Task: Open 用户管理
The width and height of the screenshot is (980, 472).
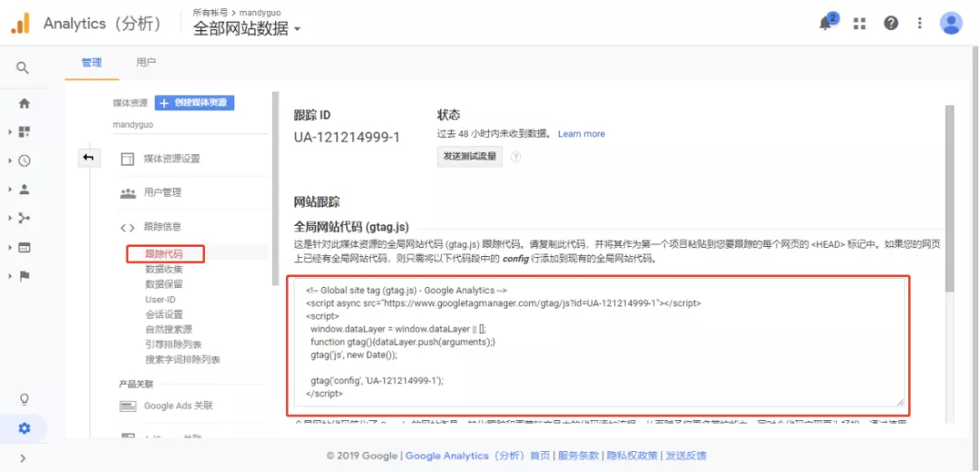Action: click(162, 192)
